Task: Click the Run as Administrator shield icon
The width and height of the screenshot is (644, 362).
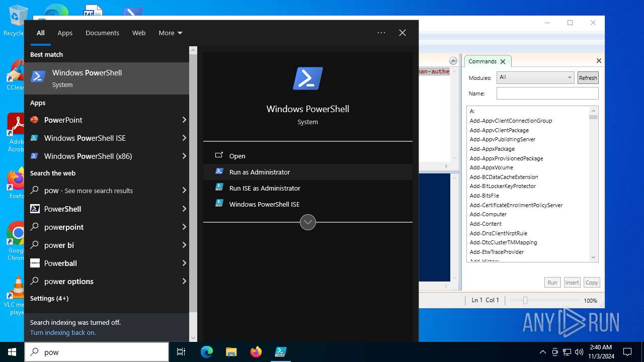Action: (219, 171)
